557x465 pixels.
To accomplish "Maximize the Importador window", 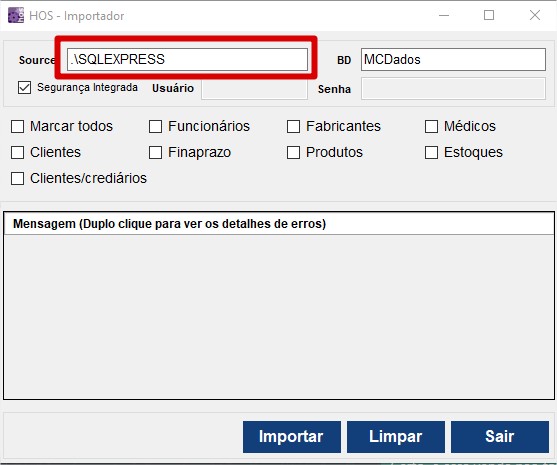I will click(x=489, y=15).
